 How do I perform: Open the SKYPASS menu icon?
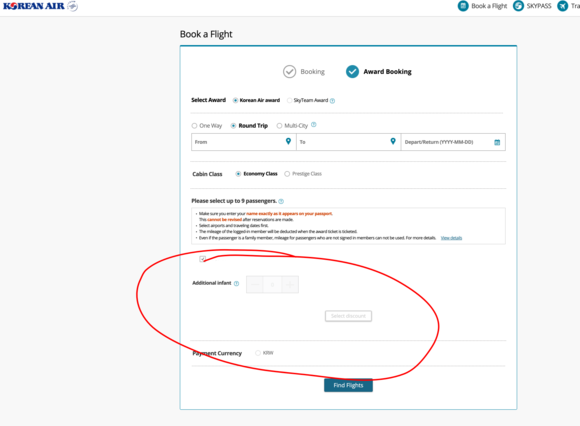coord(518,6)
